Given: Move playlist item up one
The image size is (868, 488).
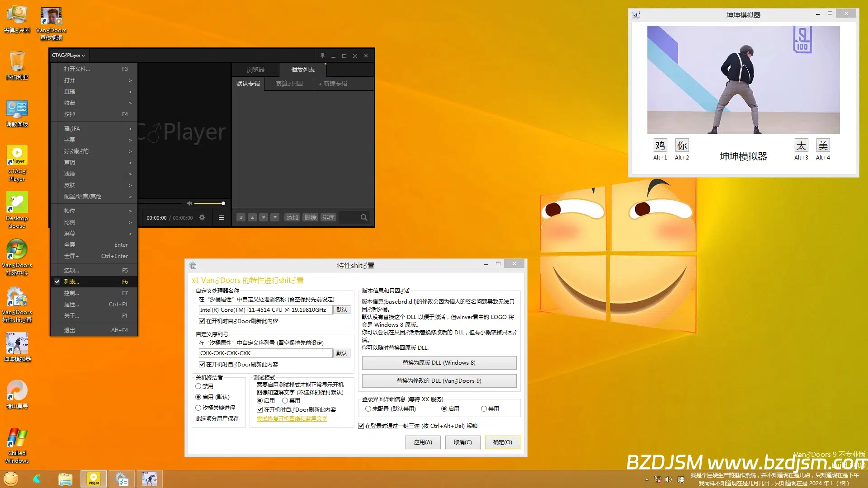Looking at the screenshot, I should point(252,217).
